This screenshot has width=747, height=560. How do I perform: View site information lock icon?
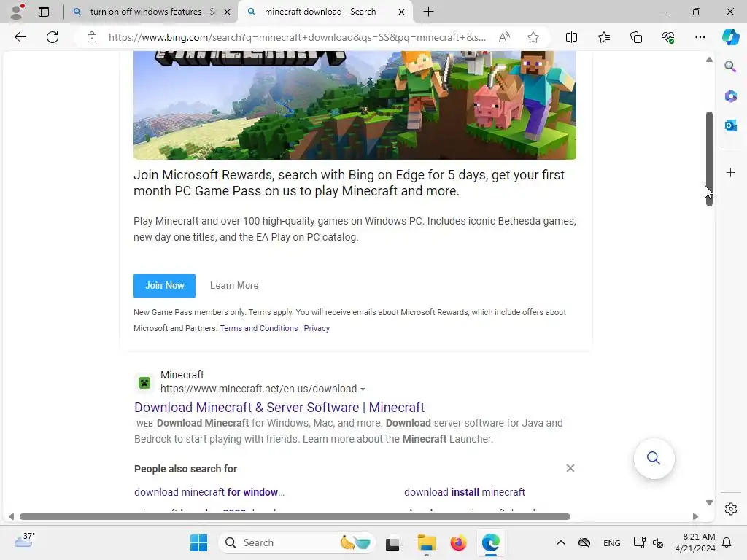92,37
